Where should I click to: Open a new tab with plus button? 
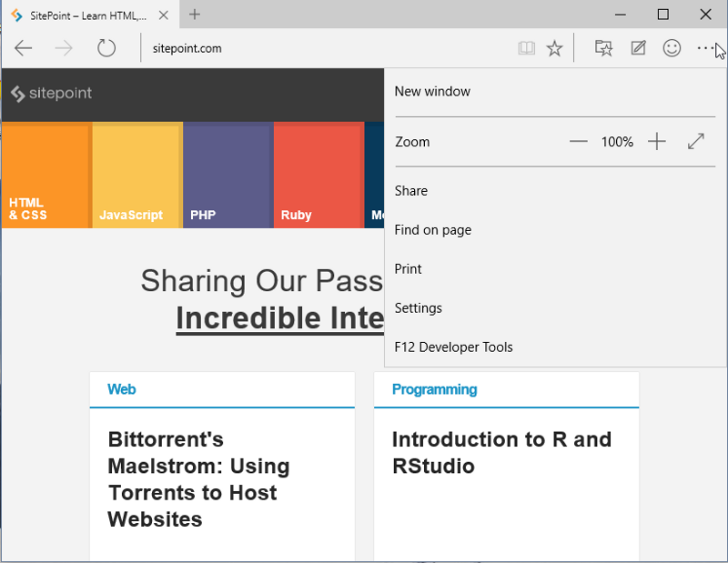pos(195,15)
